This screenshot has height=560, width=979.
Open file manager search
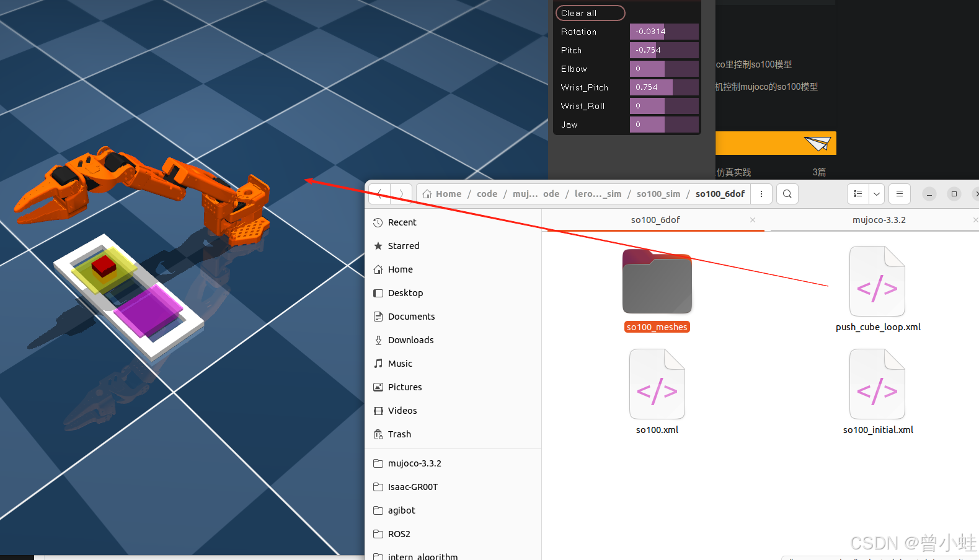coord(787,194)
